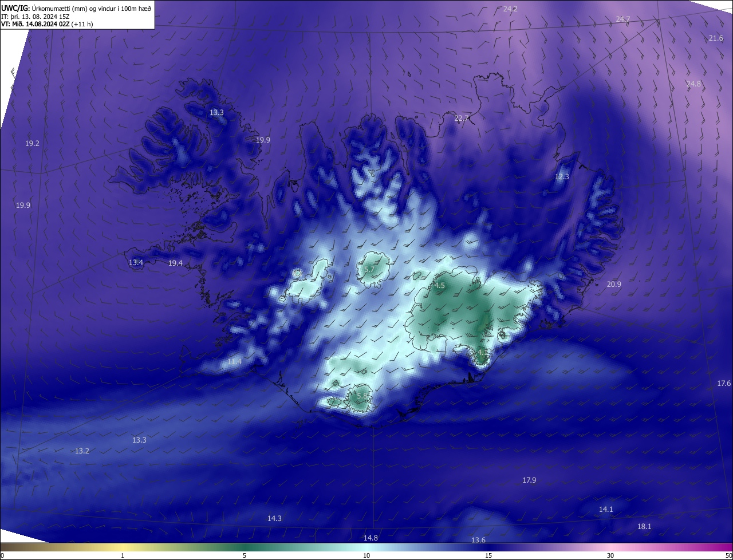The image size is (733, 560).
Task: Click the 14.8 value label
Action: (x=371, y=538)
